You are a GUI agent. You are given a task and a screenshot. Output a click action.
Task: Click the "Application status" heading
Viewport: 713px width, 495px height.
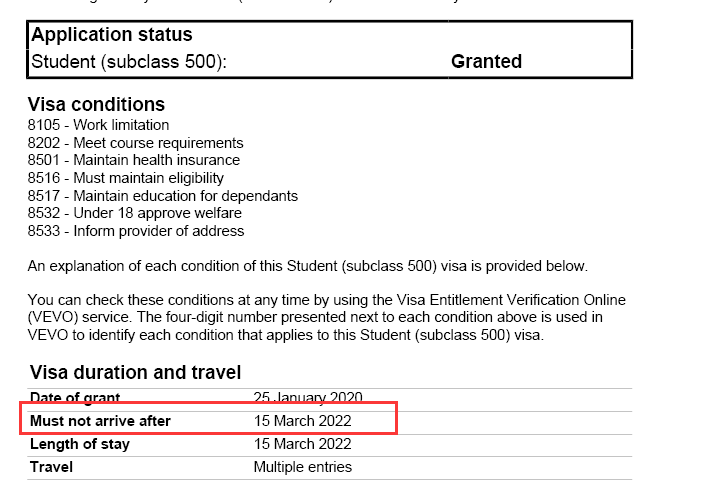pyautogui.click(x=111, y=35)
